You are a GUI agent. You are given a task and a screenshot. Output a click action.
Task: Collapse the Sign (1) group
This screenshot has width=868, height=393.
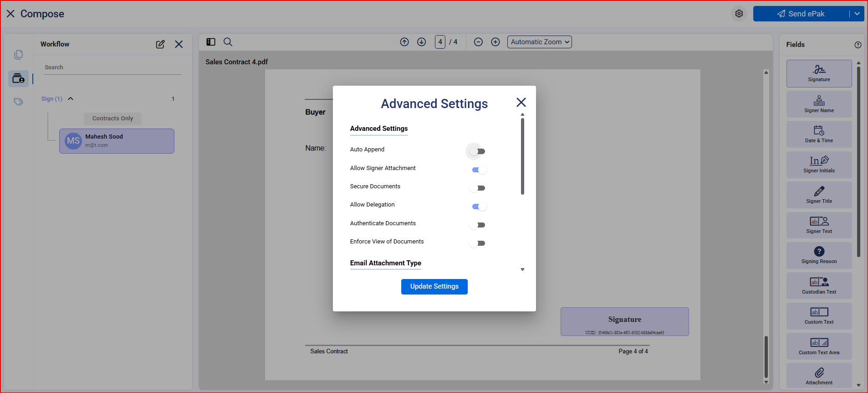pos(71,99)
